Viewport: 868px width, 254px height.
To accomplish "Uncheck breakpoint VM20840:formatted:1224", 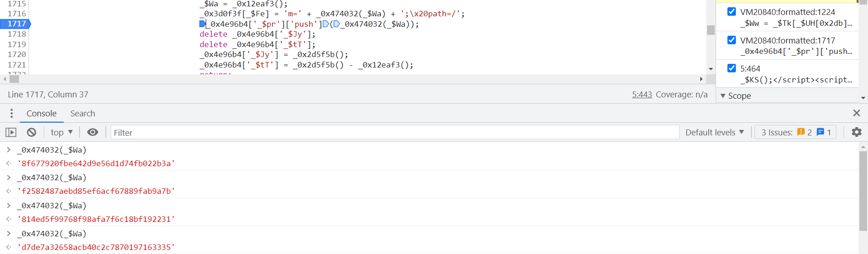I will 731,11.
